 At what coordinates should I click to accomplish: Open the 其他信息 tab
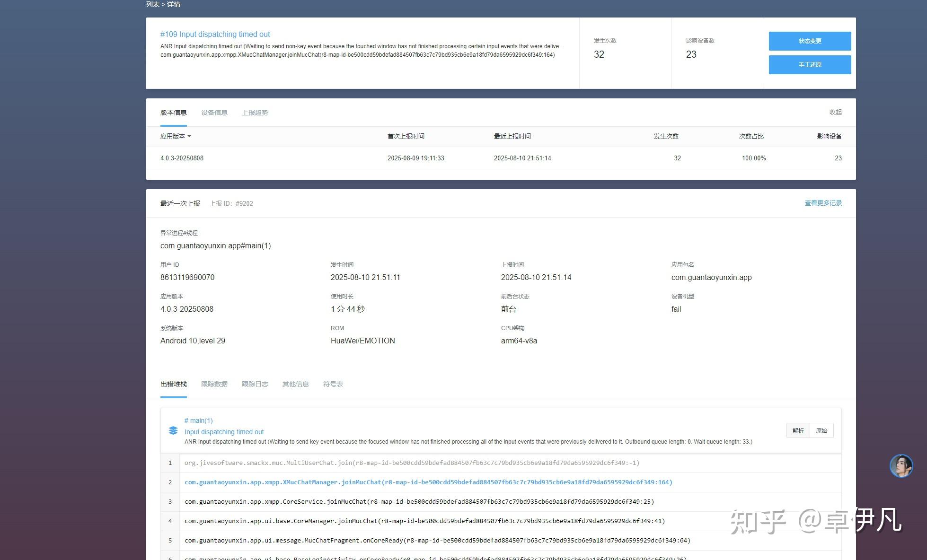coord(295,384)
